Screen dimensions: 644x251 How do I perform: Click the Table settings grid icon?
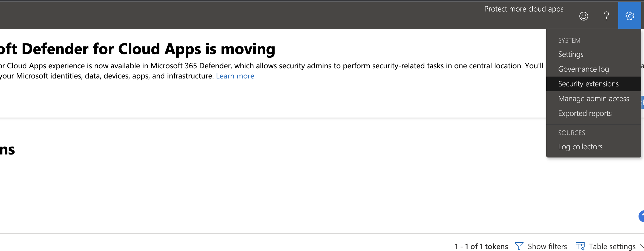tap(580, 246)
